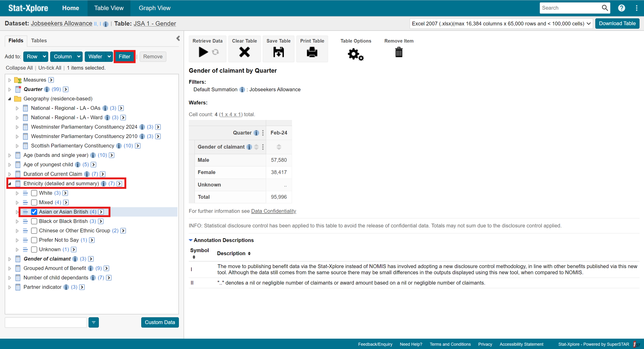Expand the Measures tree node

pyautogui.click(x=9, y=80)
